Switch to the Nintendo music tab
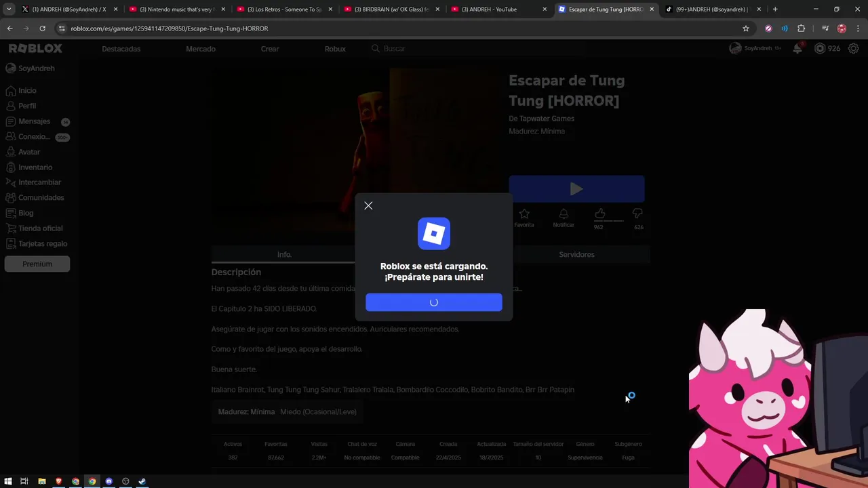 pyautogui.click(x=176, y=9)
